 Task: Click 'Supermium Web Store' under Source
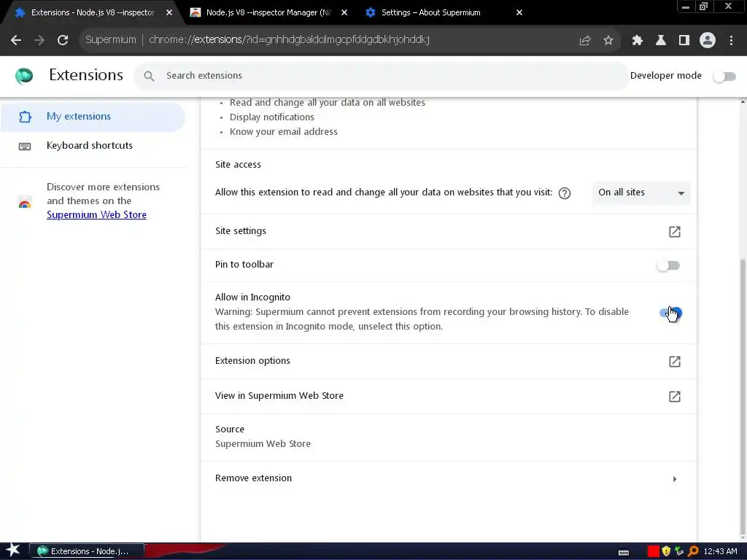click(x=263, y=444)
